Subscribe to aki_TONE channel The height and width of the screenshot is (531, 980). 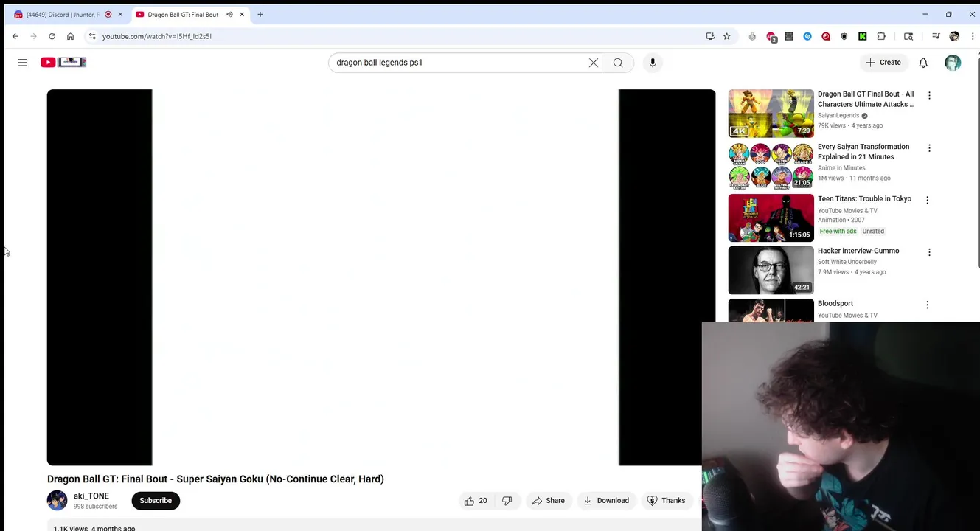click(x=156, y=501)
